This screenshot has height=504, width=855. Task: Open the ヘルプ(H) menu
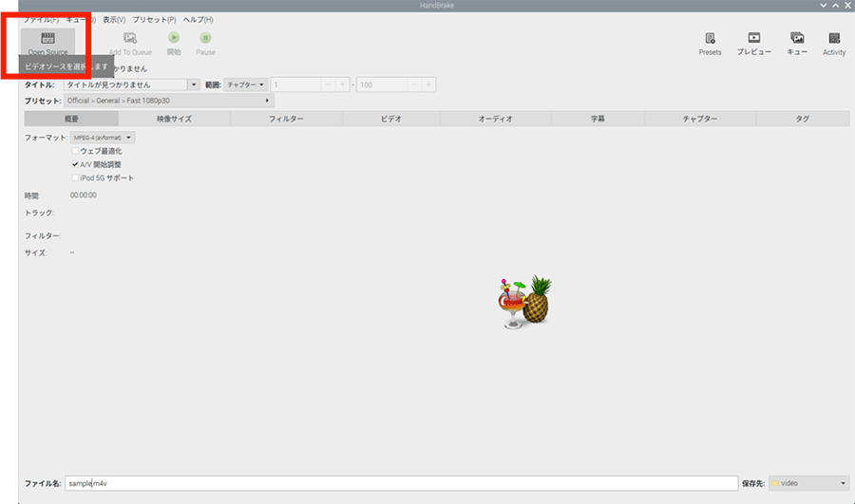pyautogui.click(x=198, y=20)
